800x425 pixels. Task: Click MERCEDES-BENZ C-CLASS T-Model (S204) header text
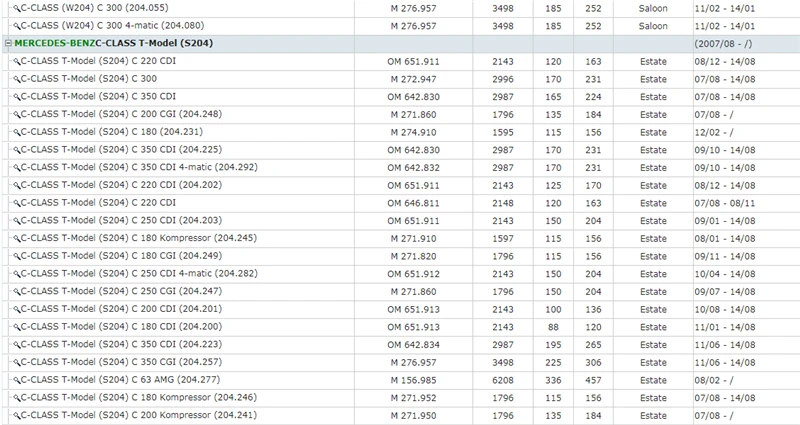coord(113,43)
